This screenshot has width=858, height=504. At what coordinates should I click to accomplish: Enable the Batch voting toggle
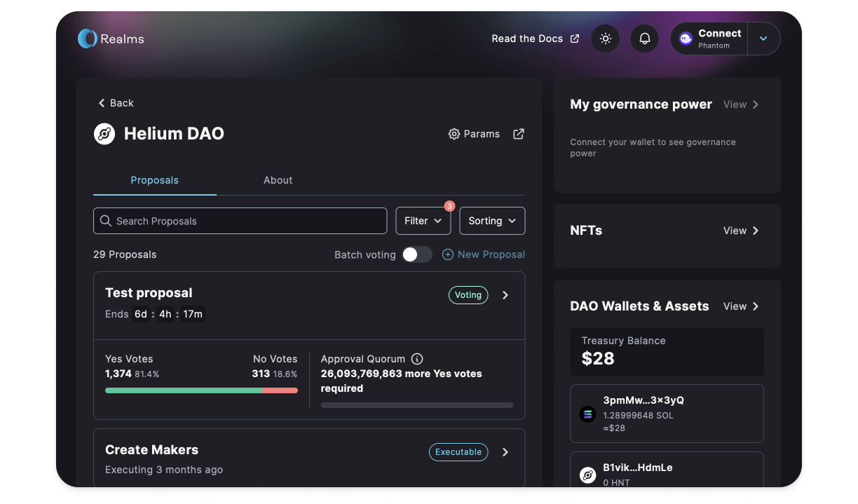[417, 254]
